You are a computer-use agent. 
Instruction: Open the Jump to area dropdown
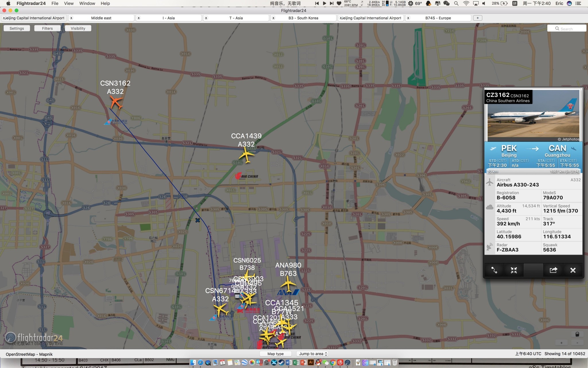(x=313, y=354)
